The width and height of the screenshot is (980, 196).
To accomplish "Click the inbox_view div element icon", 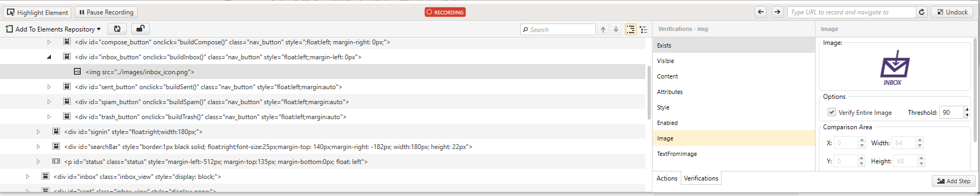I will [x=45, y=176].
